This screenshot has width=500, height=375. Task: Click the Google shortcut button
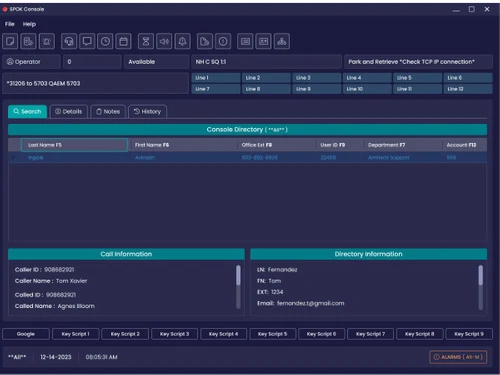(26, 334)
